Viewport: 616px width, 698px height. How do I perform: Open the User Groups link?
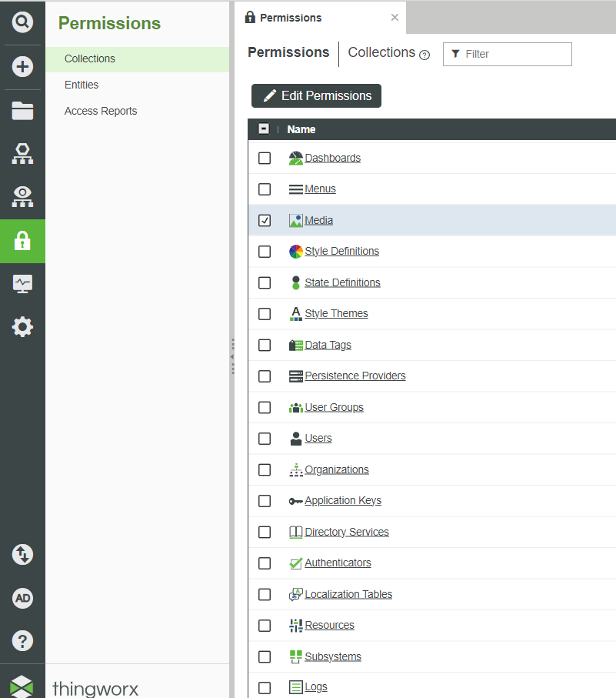click(x=334, y=406)
